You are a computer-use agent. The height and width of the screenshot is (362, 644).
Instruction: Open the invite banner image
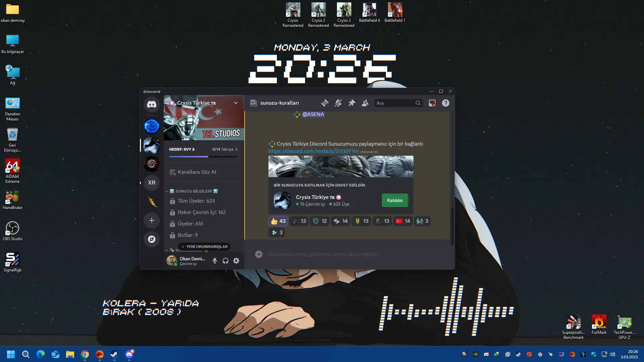(341, 166)
